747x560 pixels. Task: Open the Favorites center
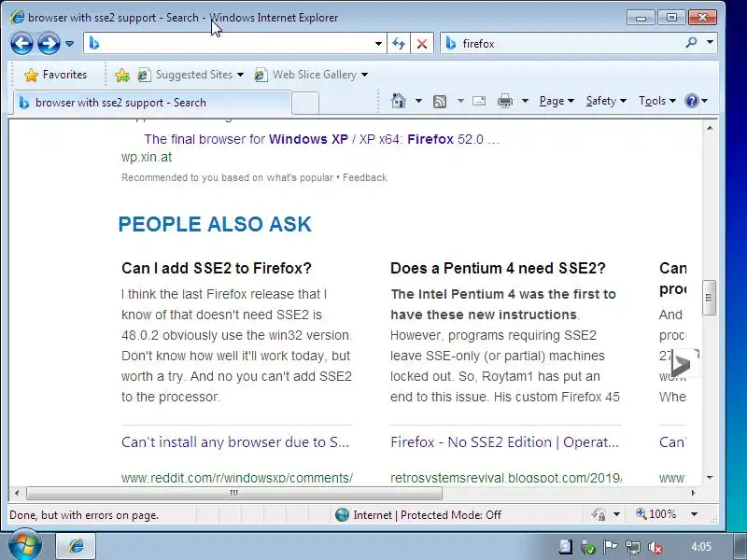pos(56,75)
